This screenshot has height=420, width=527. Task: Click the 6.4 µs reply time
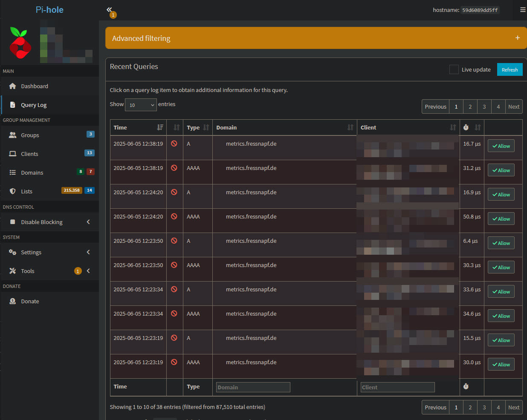pyautogui.click(x=471, y=241)
